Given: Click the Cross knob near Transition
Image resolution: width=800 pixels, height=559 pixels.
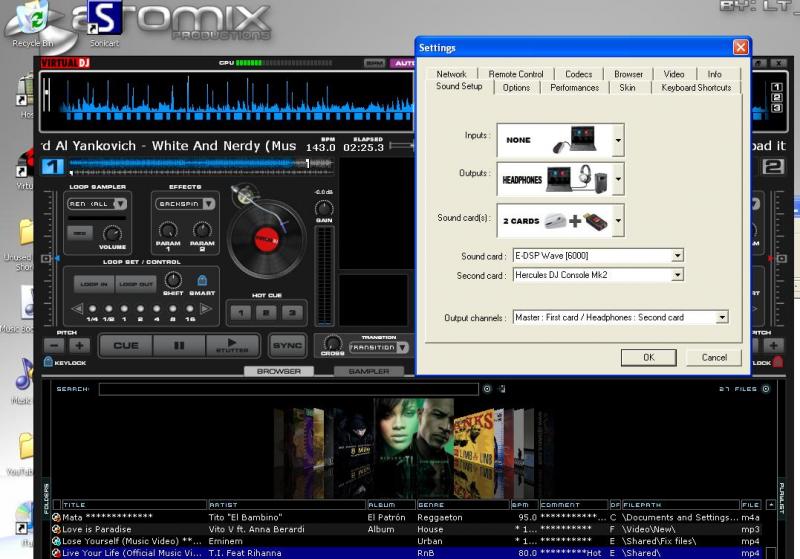Looking at the screenshot, I should 332,342.
